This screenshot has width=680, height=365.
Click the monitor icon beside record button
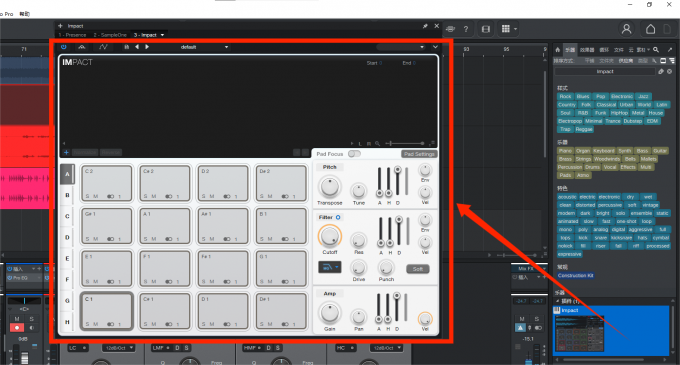pyautogui.click(x=31, y=328)
